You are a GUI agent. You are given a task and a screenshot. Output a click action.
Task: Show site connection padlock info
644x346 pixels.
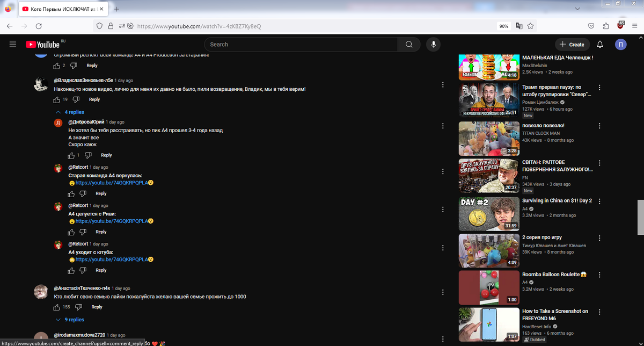pos(111,26)
